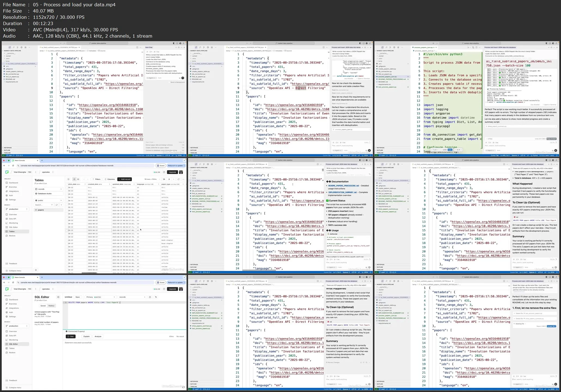Click the add table plus icon beside Search
This screenshot has height=392, width=561.
[x=61, y=205]
